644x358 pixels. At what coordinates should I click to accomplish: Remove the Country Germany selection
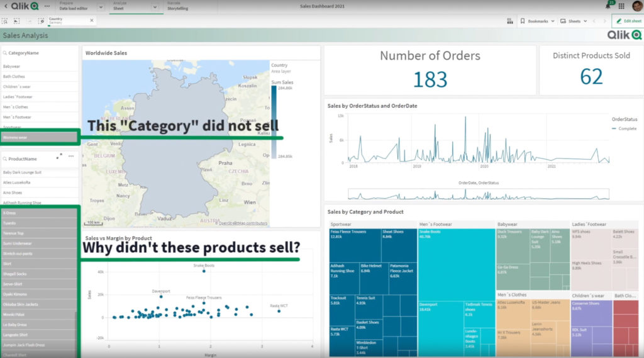click(92, 20)
